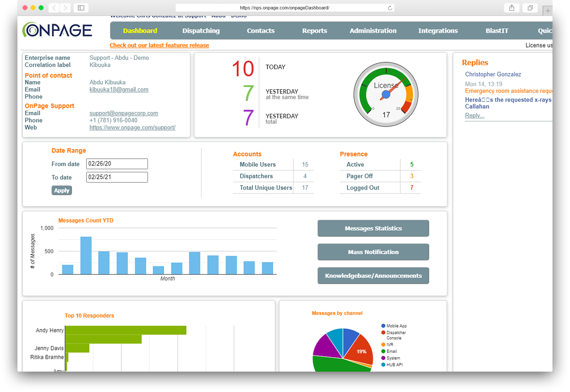Open 'Check out our latest features release' link
This screenshot has height=392, width=570.
click(x=159, y=45)
